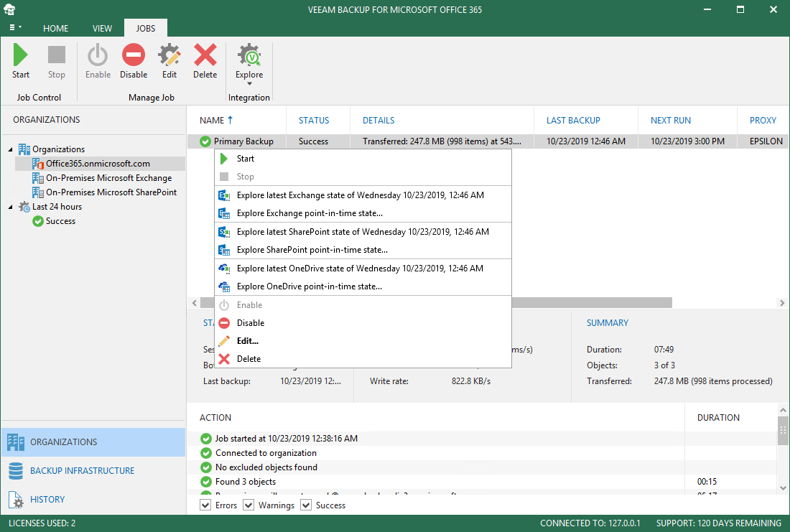Choose Start in the context menu

click(x=363, y=159)
